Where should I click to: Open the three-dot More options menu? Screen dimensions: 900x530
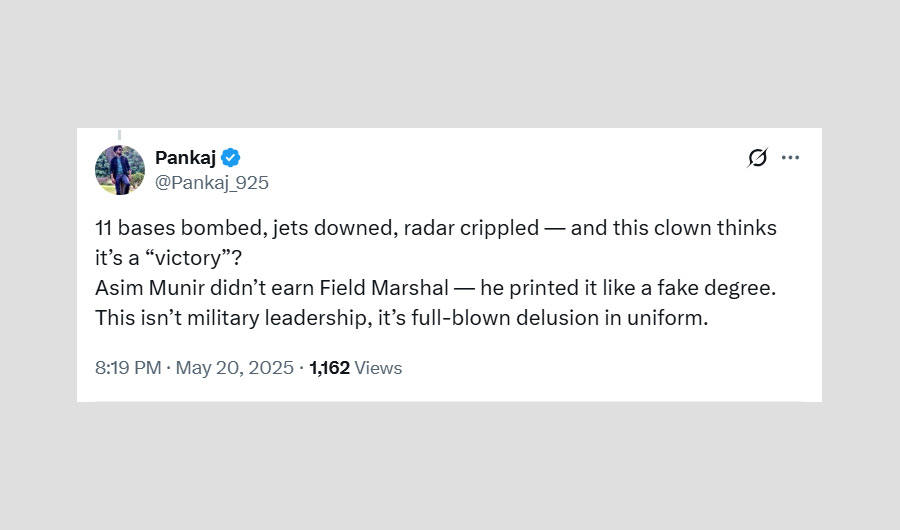tap(791, 158)
